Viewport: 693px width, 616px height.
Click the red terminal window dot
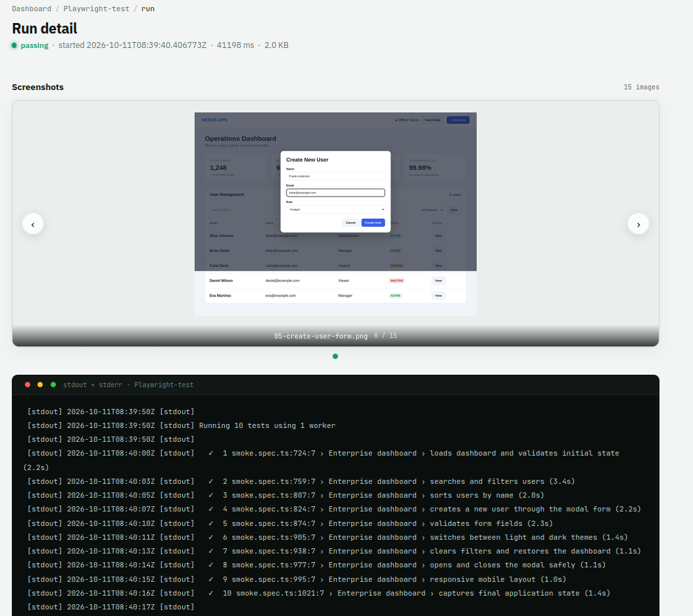click(x=28, y=385)
